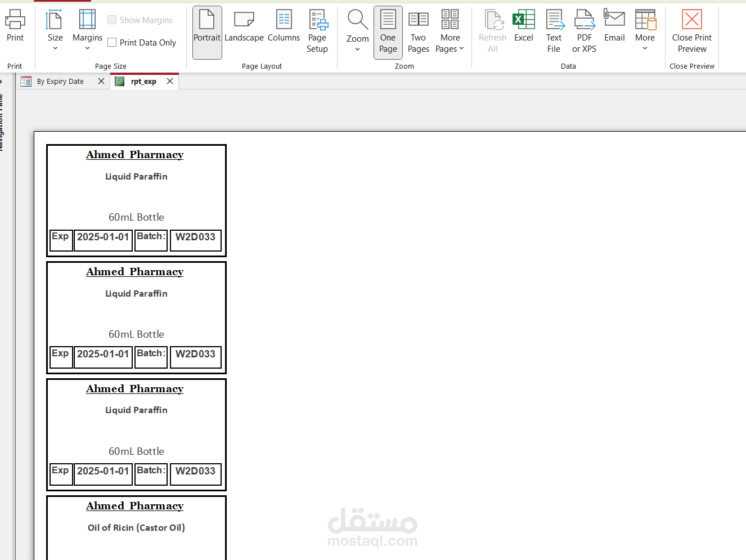Click Close Print Preview

click(692, 32)
